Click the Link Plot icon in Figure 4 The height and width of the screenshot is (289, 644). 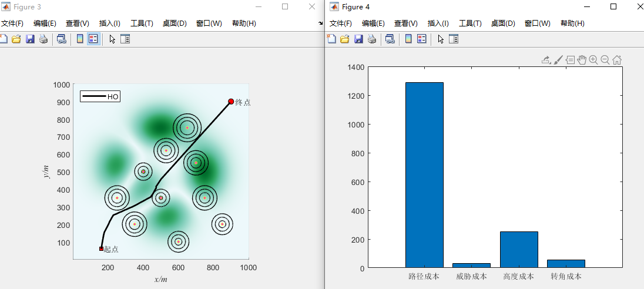coord(390,39)
